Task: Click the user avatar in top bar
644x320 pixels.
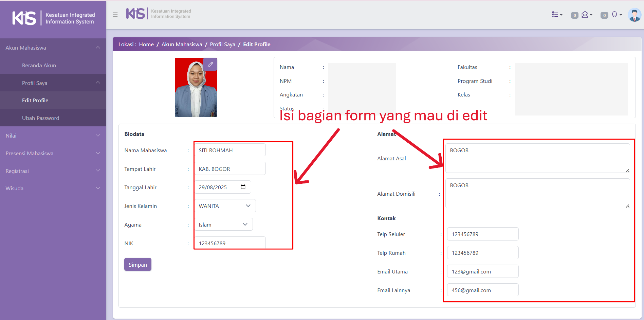Action: [x=634, y=15]
